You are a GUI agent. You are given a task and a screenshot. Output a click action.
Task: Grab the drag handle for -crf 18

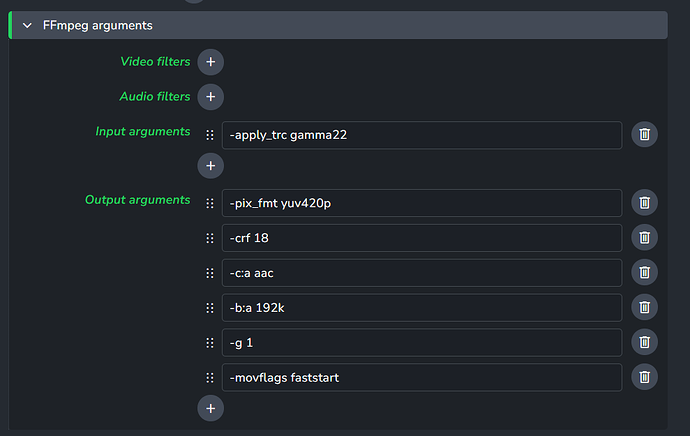[x=210, y=238]
